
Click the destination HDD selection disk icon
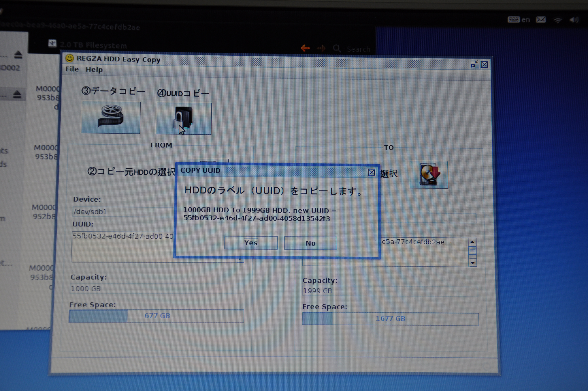[429, 175]
